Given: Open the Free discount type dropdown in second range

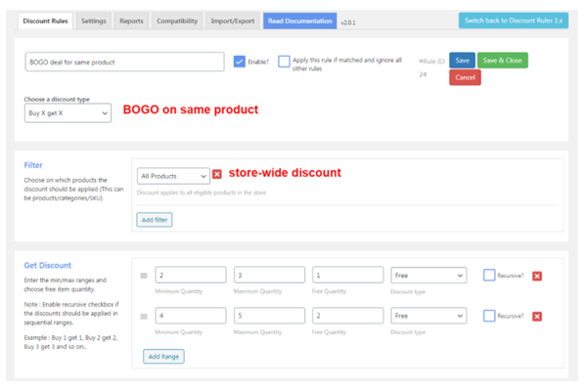Looking at the screenshot, I should pos(429,316).
